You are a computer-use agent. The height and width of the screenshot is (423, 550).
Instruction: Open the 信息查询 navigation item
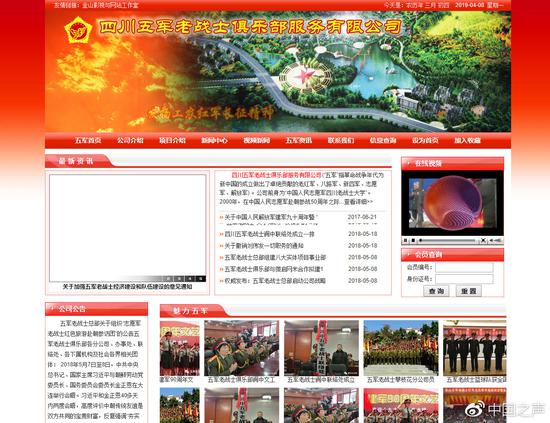(x=383, y=140)
